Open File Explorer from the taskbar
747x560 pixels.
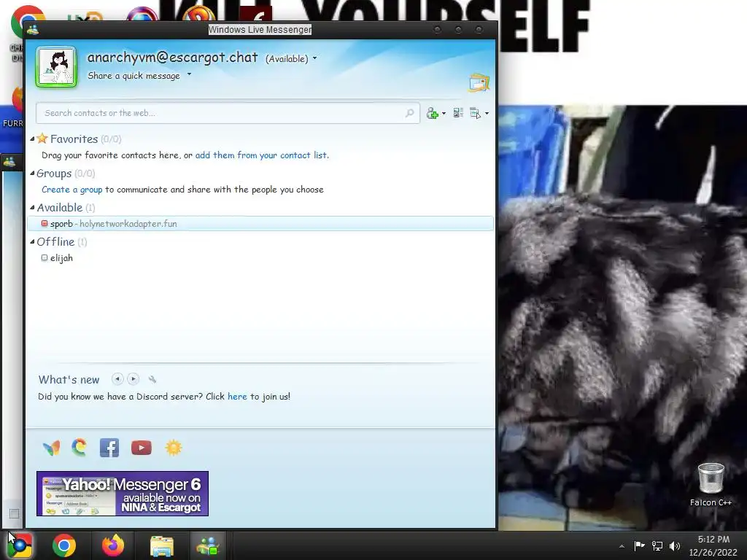point(162,545)
